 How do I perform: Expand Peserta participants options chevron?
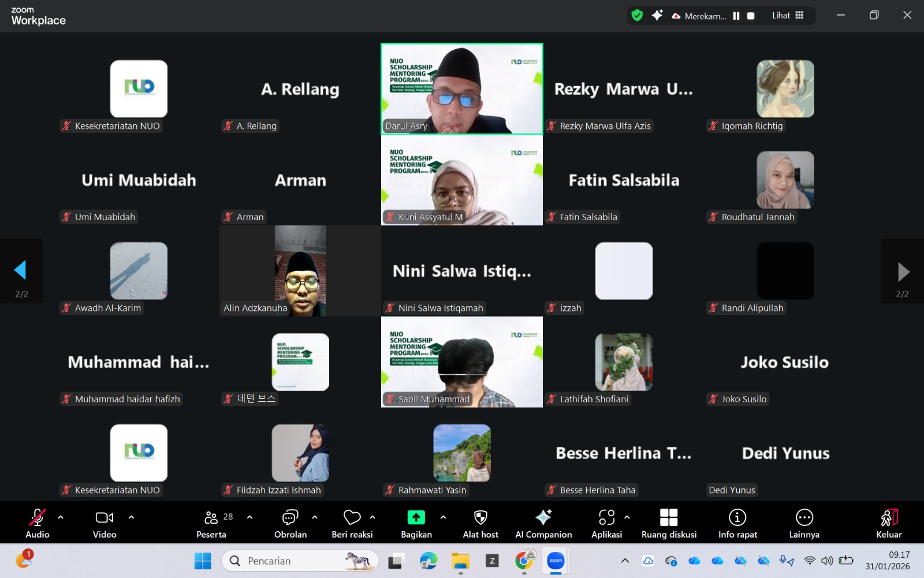pyautogui.click(x=249, y=517)
